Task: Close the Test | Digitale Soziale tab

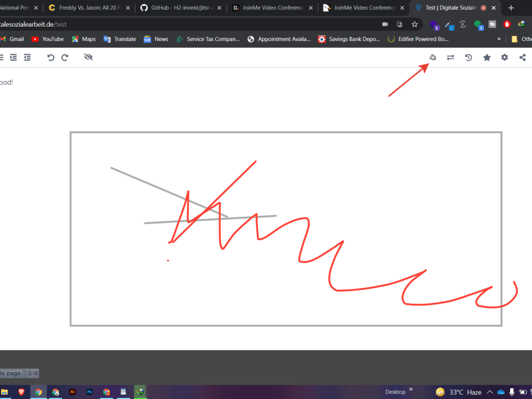Action: 494,8
